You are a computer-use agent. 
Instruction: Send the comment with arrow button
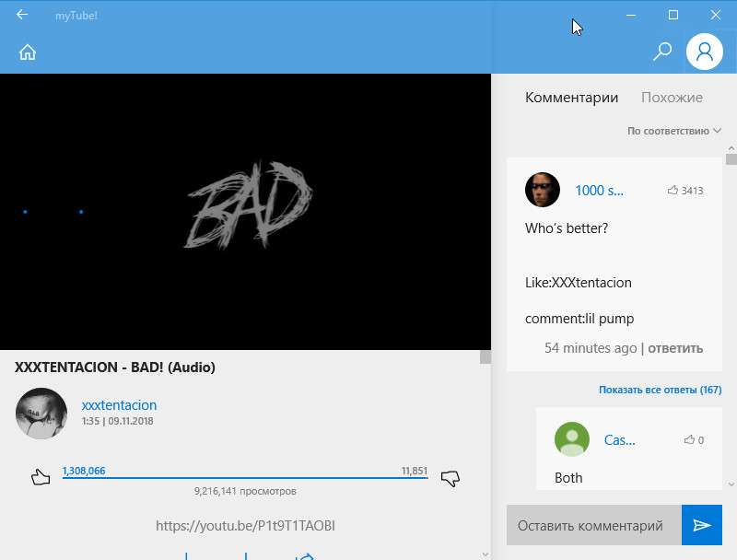702,525
